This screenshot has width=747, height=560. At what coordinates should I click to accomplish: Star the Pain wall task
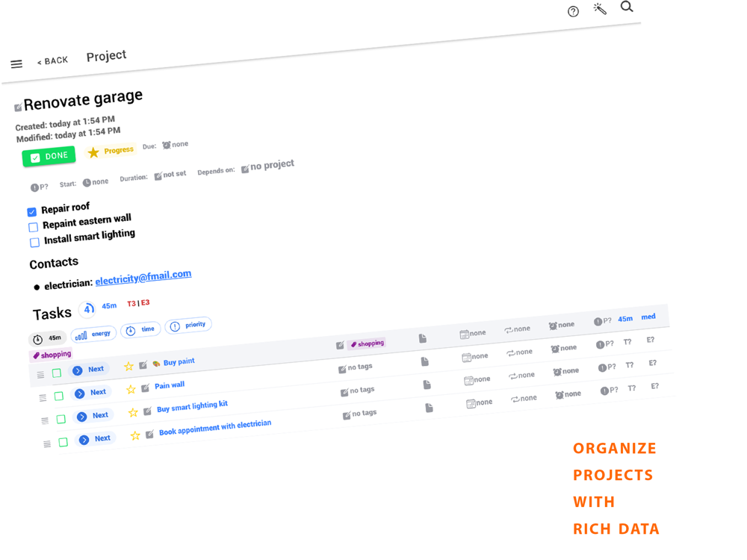[x=131, y=390]
